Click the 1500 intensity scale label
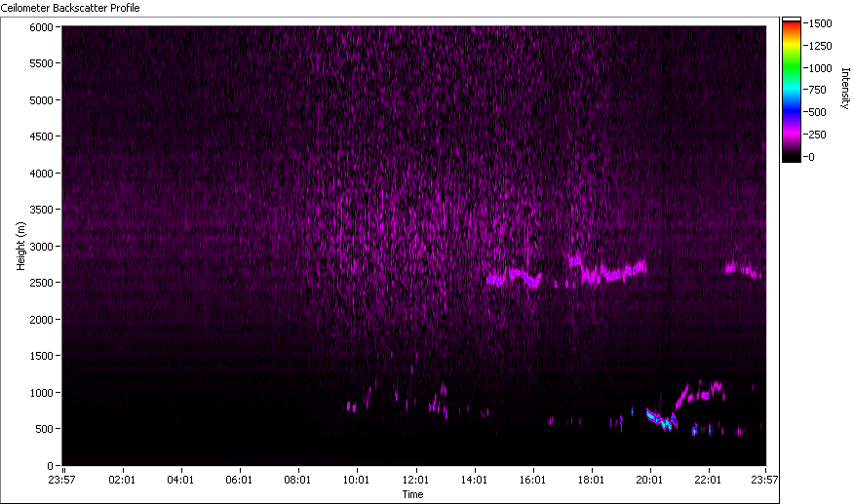The height and width of the screenshot is (504, 854). pyautogui.click(x=820, y=23)
